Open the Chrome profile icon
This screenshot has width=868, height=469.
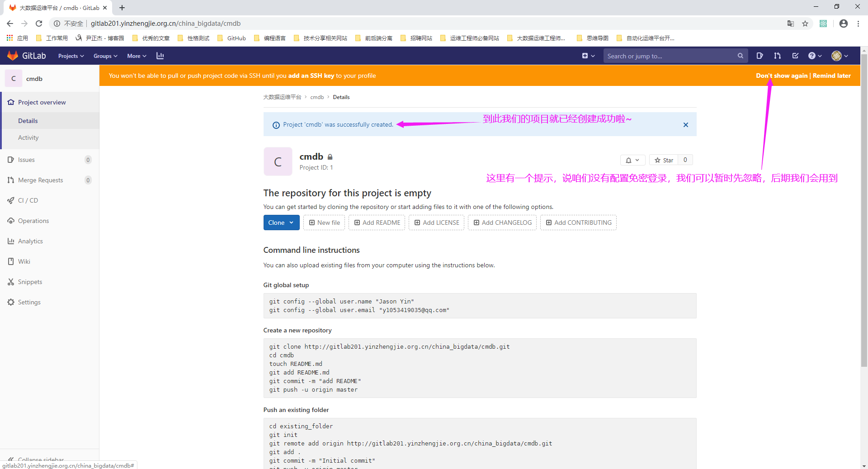tap(844, 24)
